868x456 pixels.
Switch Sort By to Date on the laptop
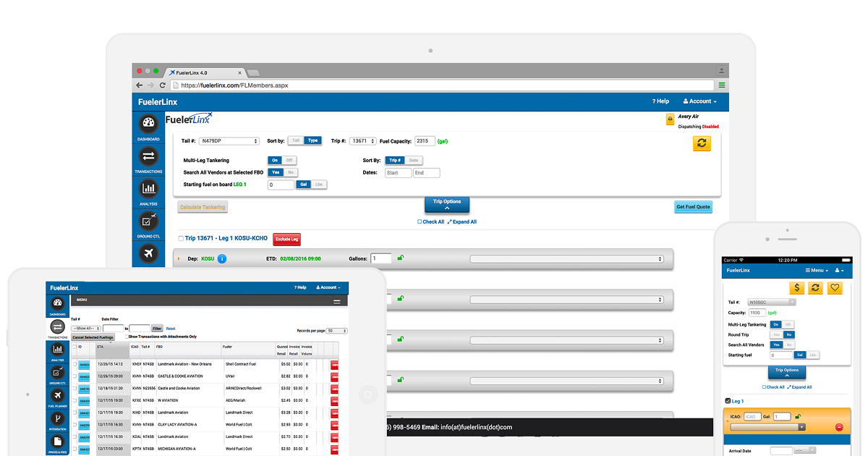(x=414, y=160)
